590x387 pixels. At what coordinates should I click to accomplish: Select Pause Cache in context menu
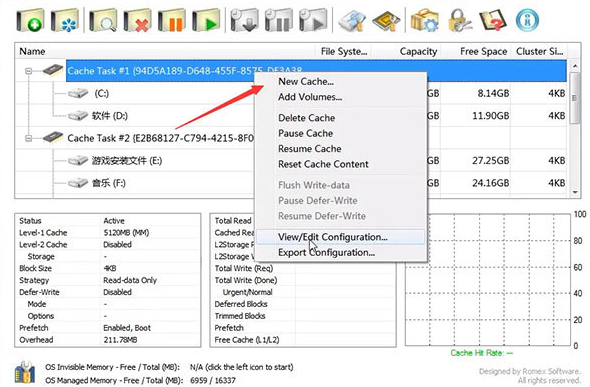(x=341, y=133)
